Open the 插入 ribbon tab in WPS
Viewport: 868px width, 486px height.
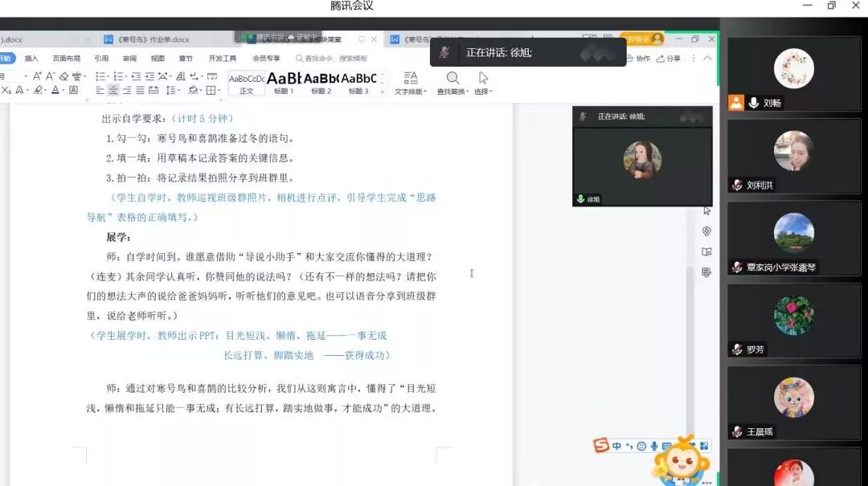(31, 58)
